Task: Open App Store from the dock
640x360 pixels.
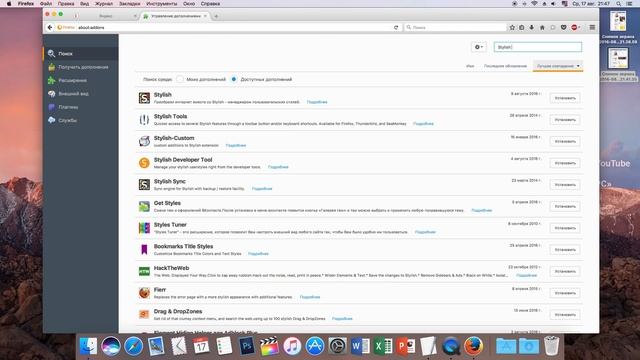Action: (315, 346)
